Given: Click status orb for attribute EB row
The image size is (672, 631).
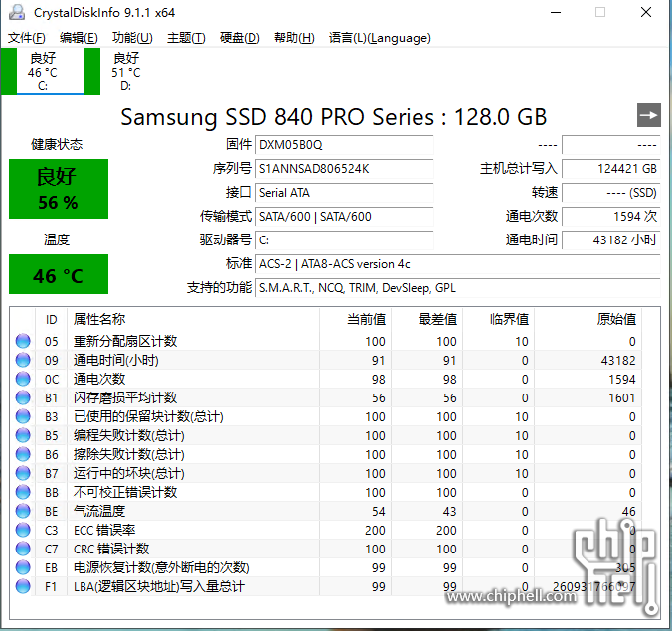Looking at the screenshot, I should [x=23, y=567].
